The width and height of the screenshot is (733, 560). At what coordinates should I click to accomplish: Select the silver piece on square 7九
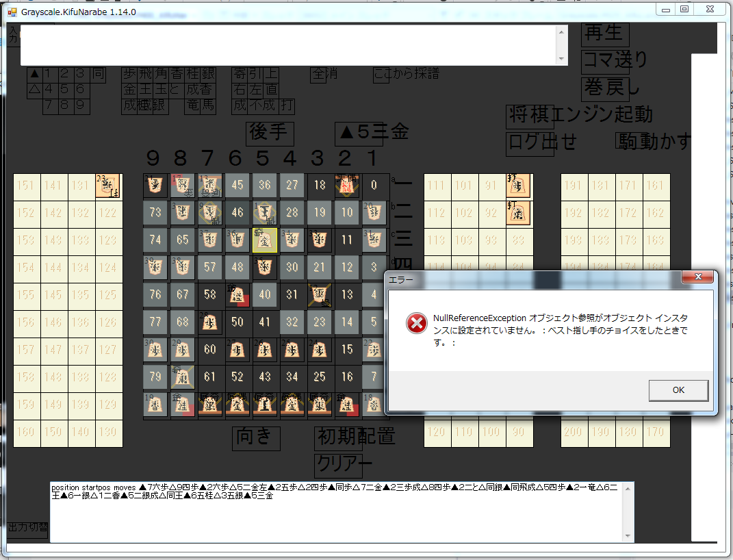(210, 405)
